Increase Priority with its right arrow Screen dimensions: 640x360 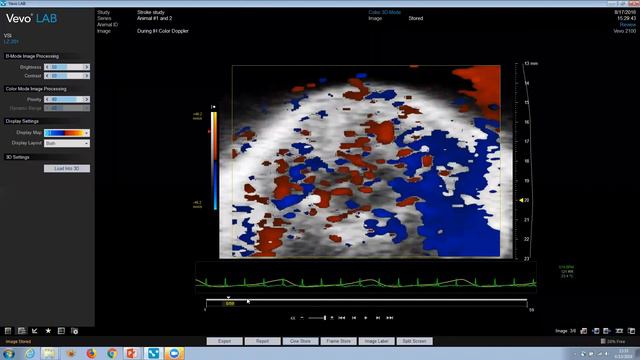87,99
